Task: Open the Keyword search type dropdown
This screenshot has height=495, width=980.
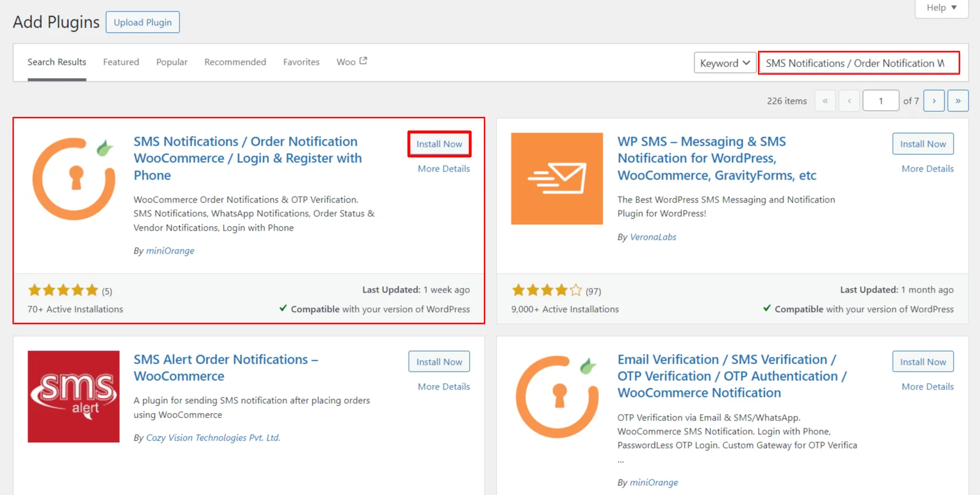Action: click(725, 63)
